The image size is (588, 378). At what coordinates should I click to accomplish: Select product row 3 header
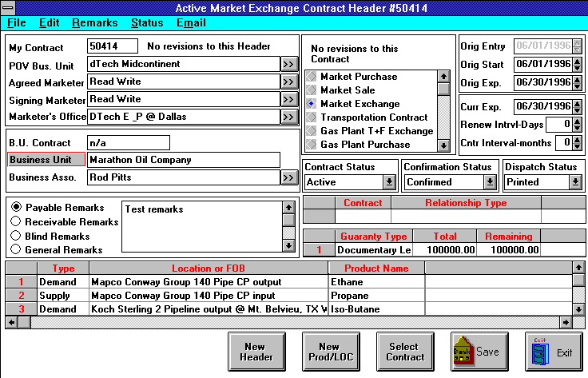pos(22,309)
